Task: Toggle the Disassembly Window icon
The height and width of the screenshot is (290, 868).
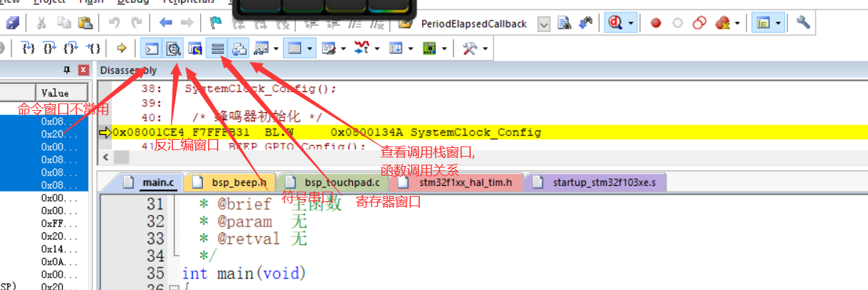Action: [172, 49]
